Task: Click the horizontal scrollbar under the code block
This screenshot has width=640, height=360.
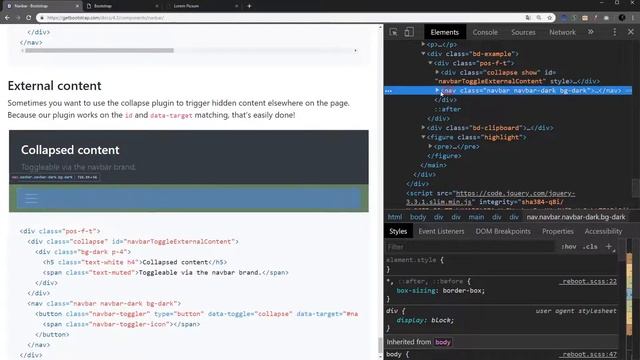Action: tap(99, 51)
